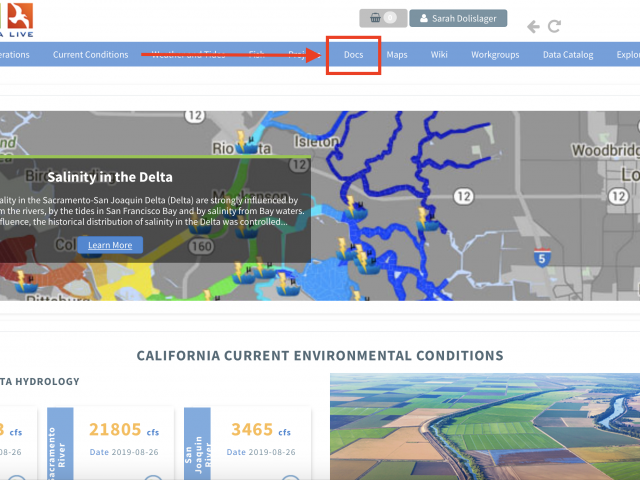Open the shopping basket cart button
The height and width of the screenshot is (480, 640).
(383, 18)
